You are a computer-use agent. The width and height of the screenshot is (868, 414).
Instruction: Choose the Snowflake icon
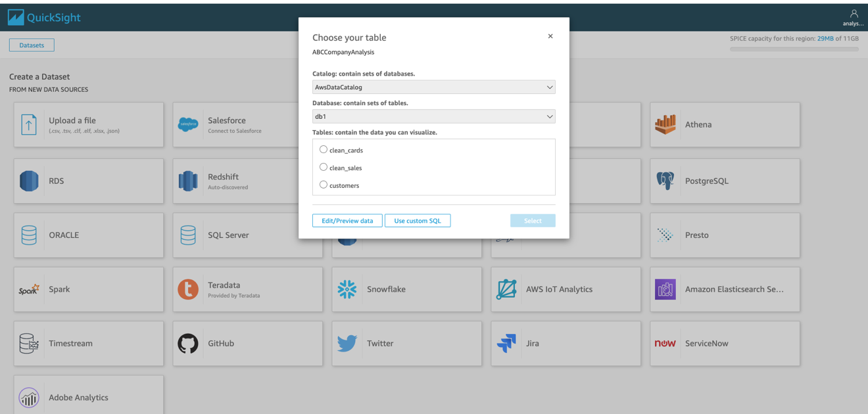[x=347, y=289]
